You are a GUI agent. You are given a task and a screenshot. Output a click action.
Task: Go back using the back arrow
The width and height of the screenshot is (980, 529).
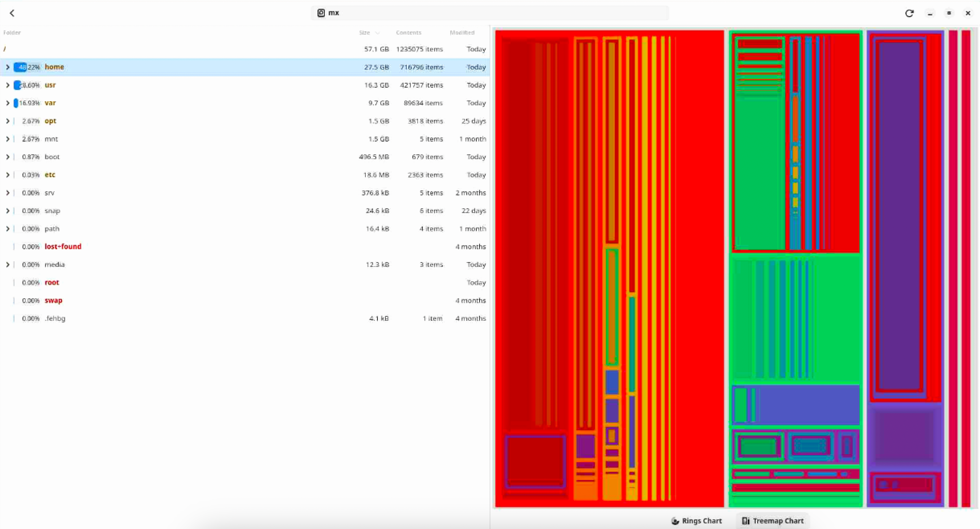12,13
